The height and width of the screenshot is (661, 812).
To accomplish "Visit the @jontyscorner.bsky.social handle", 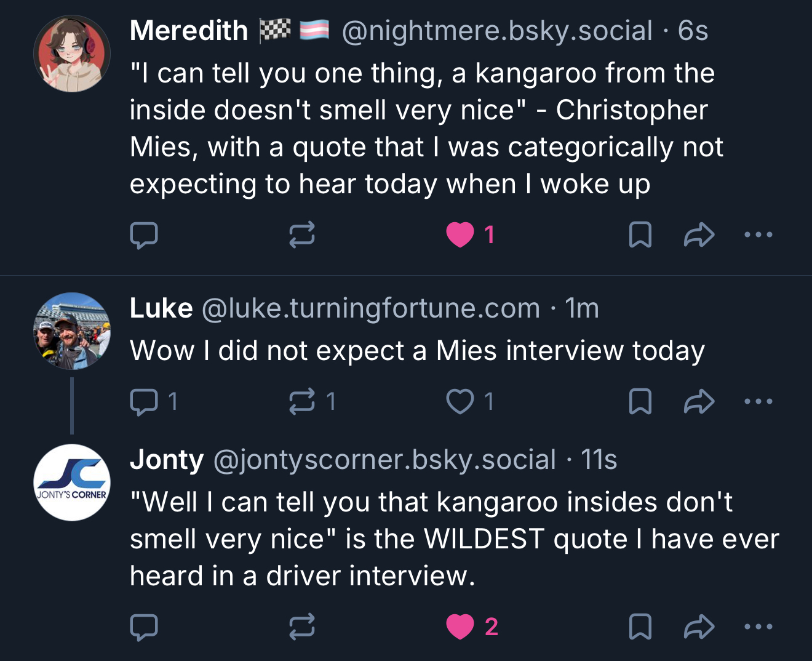I will 384,460.
